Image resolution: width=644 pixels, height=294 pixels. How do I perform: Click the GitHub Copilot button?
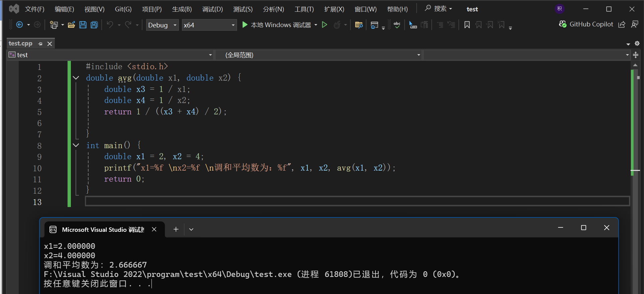pyautogui.click(x=586, y=24)
